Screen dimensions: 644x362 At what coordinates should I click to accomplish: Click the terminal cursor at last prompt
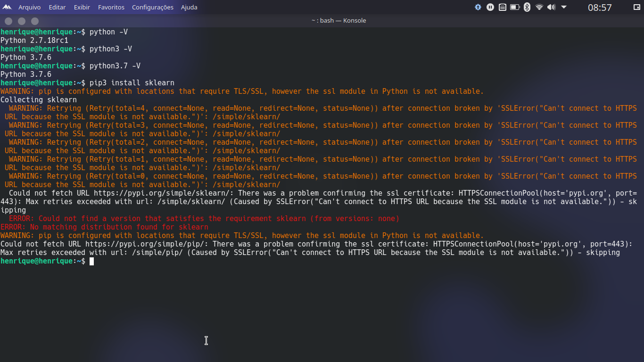coord(91,261)
